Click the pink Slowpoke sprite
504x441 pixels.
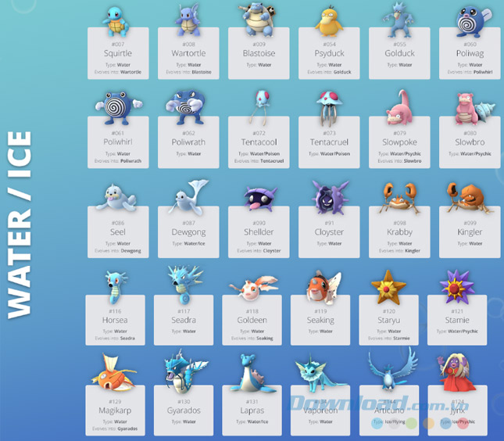(399, 107)
